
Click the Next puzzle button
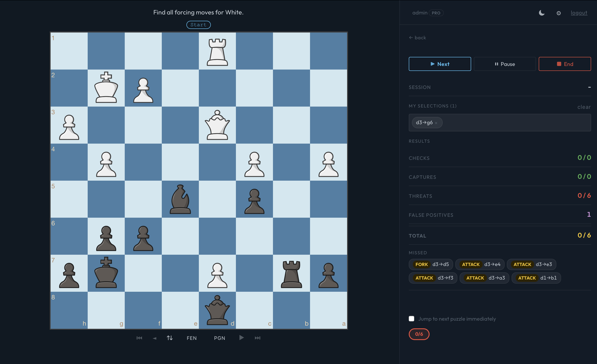[x=440, y=64]
